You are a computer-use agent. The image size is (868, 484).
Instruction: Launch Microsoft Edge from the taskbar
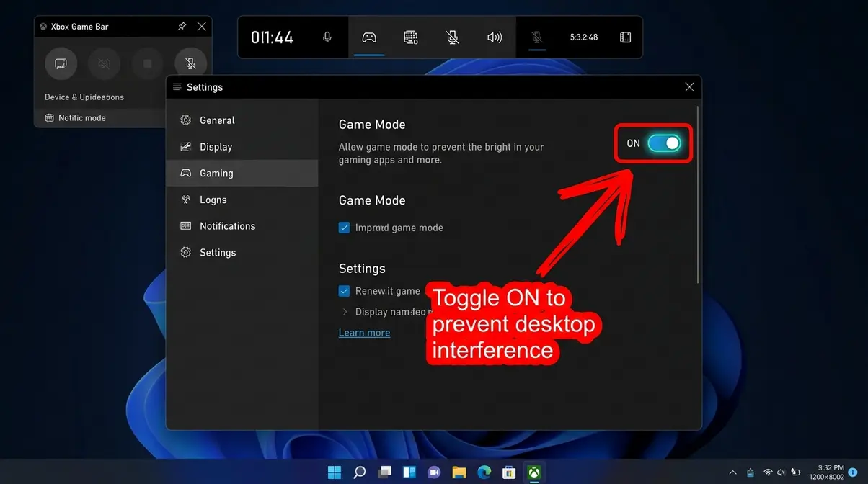click(484, 472)
